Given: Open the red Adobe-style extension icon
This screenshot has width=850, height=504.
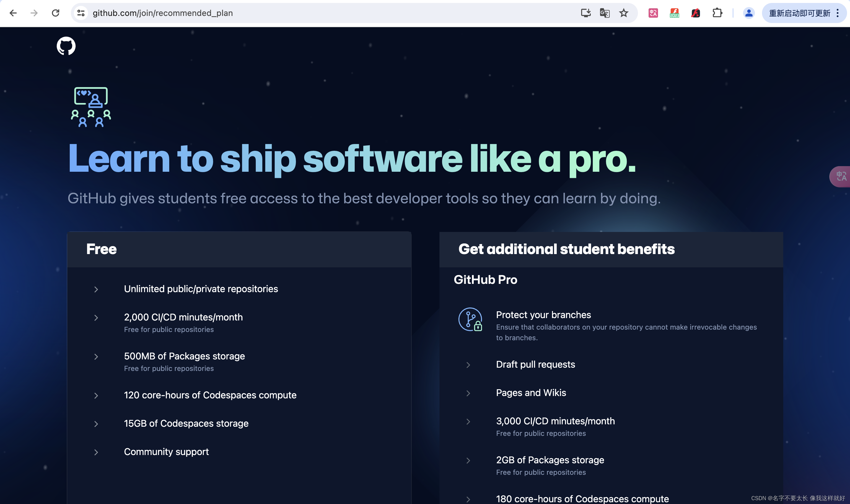Looking at the screenshot, I should (696, 13).
